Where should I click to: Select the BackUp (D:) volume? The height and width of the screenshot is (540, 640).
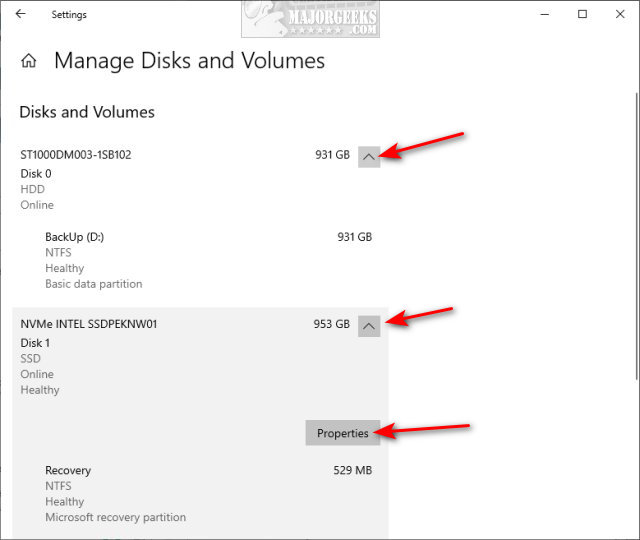click(75, 237)
